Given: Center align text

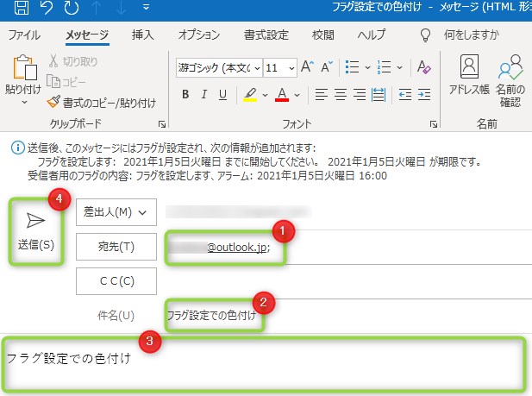Looking at the screenshot, I should (341, 94).
